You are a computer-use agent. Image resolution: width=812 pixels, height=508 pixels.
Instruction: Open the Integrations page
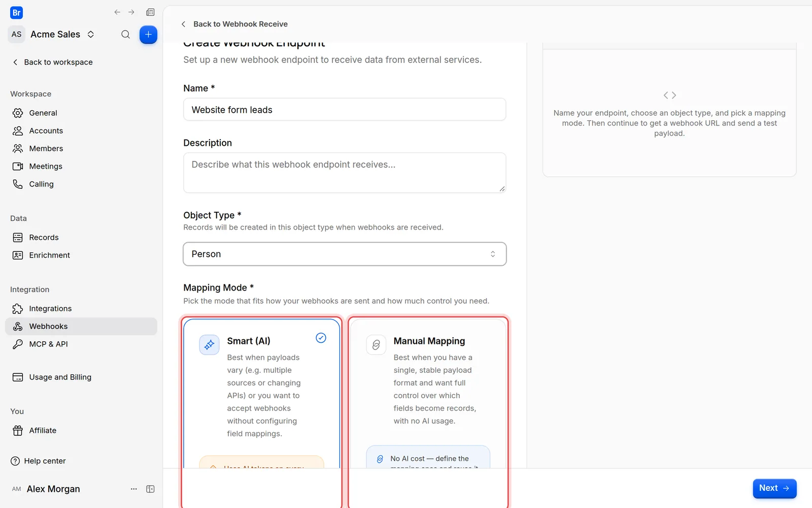(81, 308)
